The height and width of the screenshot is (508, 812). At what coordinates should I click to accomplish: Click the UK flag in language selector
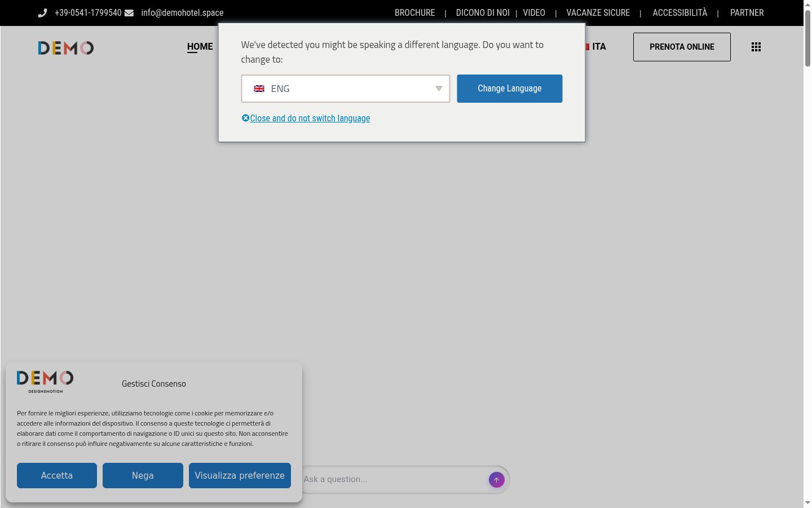[x=259, y=89]
